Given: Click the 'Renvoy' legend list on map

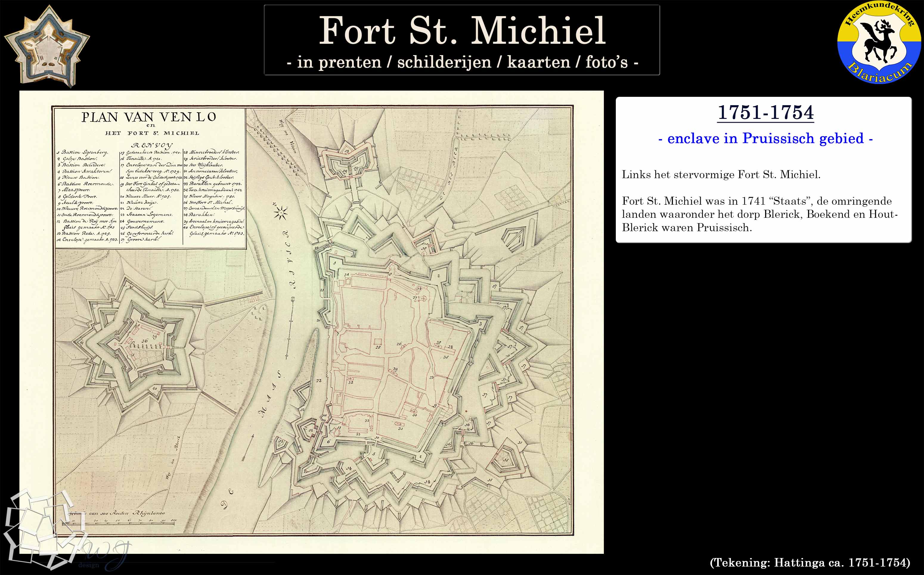Looking at the screenshot, I should click(x=151, y=194).
